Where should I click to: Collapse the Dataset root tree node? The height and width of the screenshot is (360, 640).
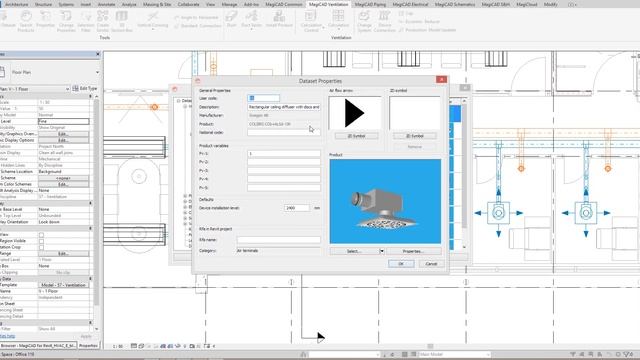pyautogui.click(x=178, y=100)
